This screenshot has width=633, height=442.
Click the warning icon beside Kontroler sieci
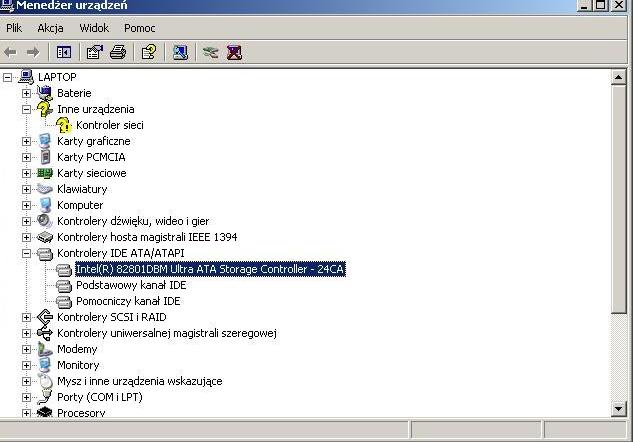click(x=64, y=125)
